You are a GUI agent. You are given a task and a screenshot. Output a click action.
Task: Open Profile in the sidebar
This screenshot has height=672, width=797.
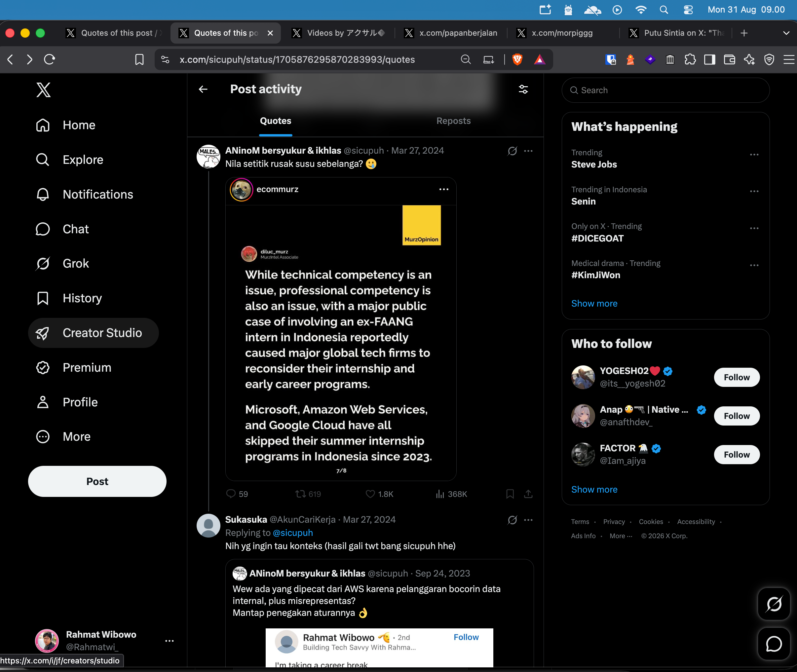[67, 402]
